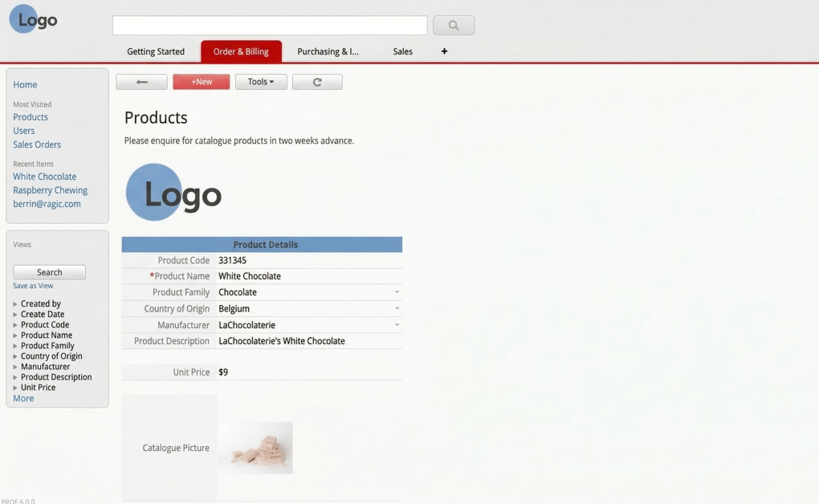Switch to the Getting Started tab
This screenshot has width=819, height=504.
click(156, 51)
